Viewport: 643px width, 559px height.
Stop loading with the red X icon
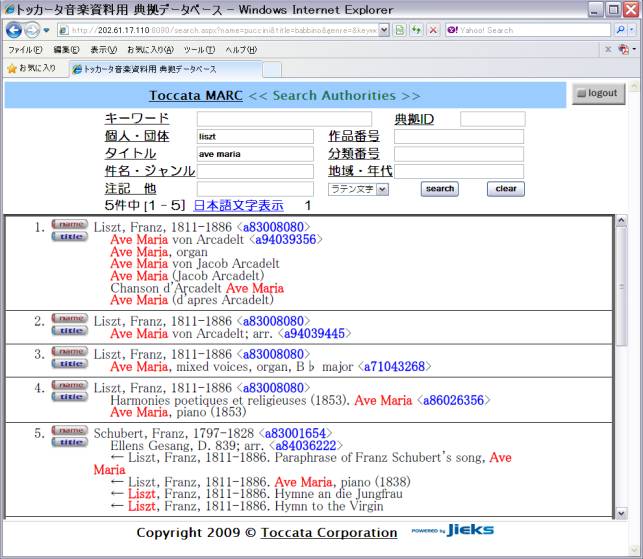click(433, 30)
